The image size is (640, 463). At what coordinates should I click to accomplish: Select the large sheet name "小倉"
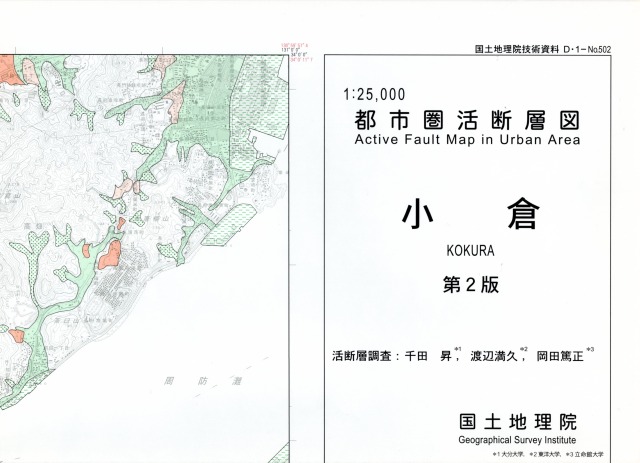click(471, 214)
